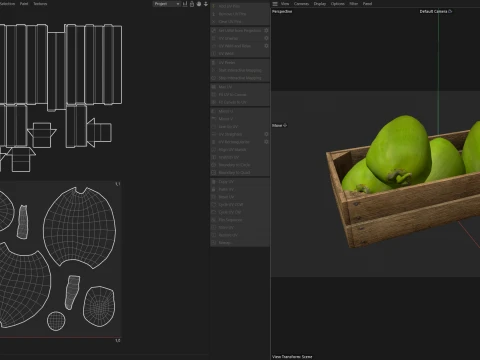The width and height of the screenshot is (480, 360).
Task: Click the round globe icon in UV header
Action: pos(199,4)
